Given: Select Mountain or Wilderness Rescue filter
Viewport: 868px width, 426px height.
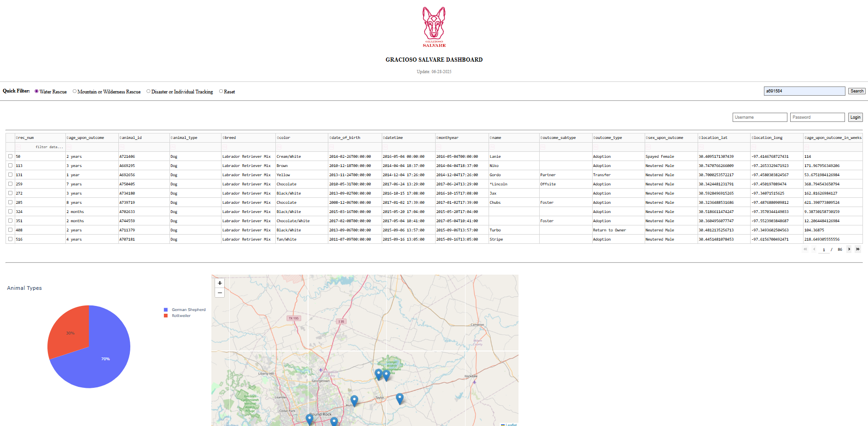Looking at the screenshot, I should [75, 91].
